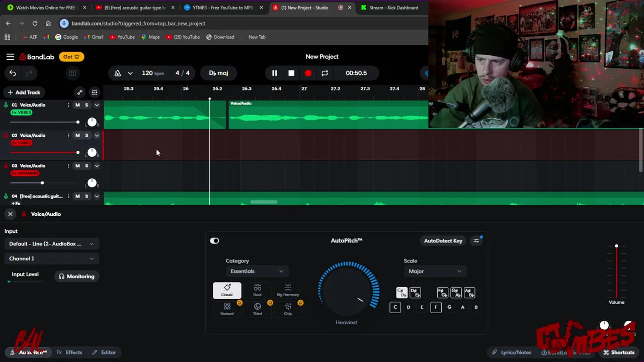Select the Big Harmony AutoPitch preset
644x362 pixels.
[288, 290]
